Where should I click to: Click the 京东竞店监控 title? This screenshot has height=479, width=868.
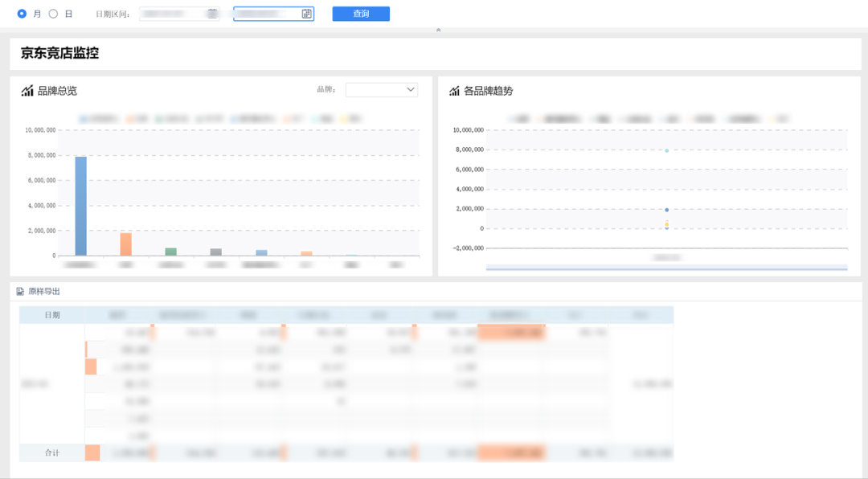coord(59,53)
